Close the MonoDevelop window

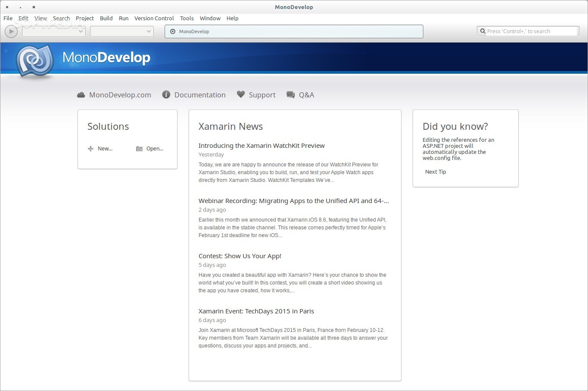pos(7,7)
